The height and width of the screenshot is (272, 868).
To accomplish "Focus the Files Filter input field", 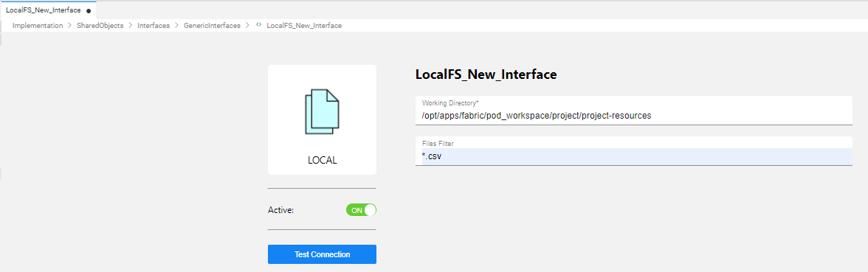I will [x=634, y=151].
